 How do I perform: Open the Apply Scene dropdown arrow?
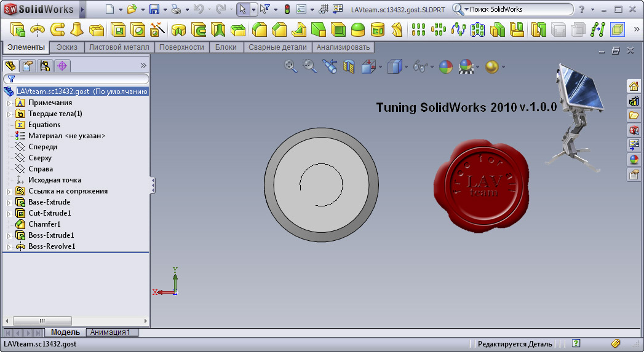click(477, 67)
